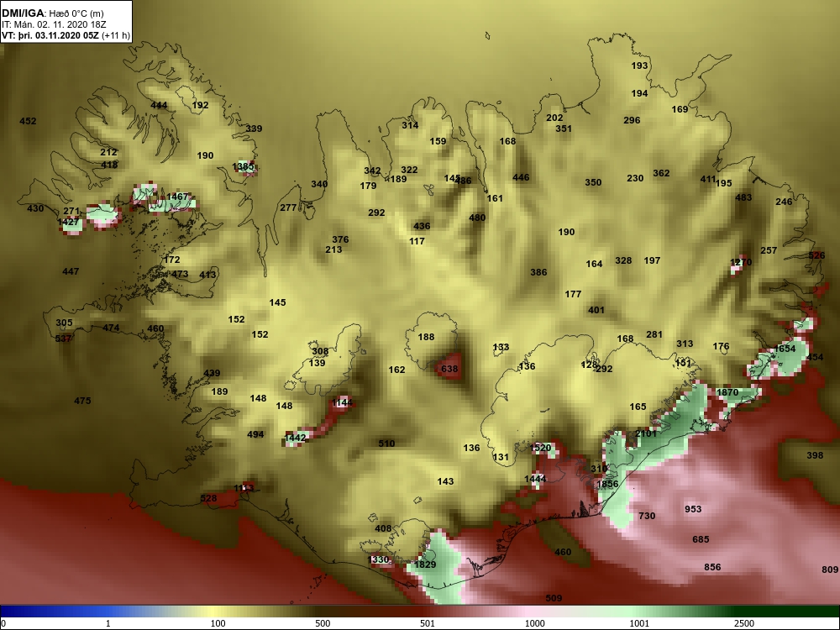840x630 pixels.
Task: Click the 314 height value
Action: (411, 125)
